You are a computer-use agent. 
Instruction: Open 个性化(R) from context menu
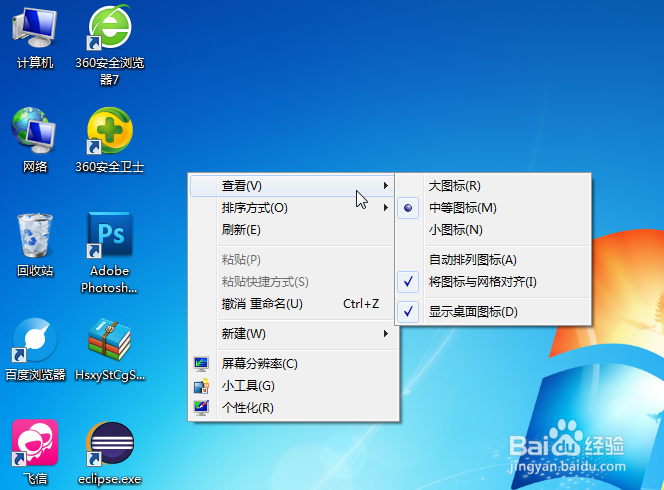tap(292, 408)
